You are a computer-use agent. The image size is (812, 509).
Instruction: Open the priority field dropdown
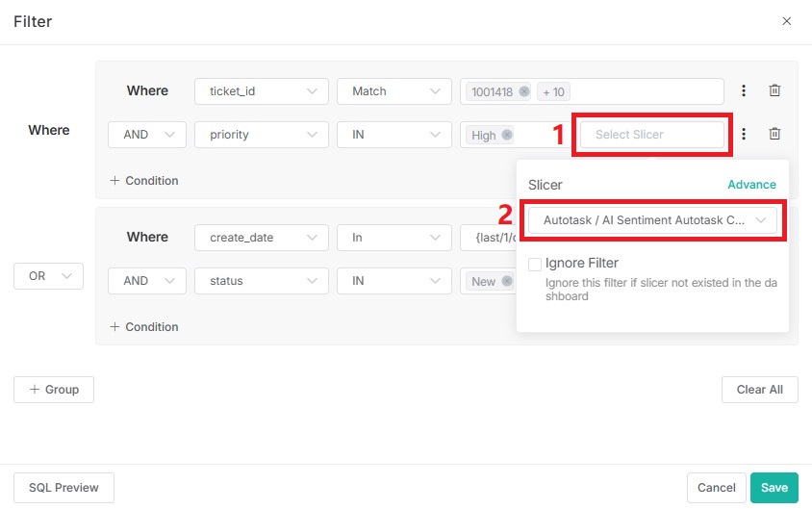click(x=262, y=135)
